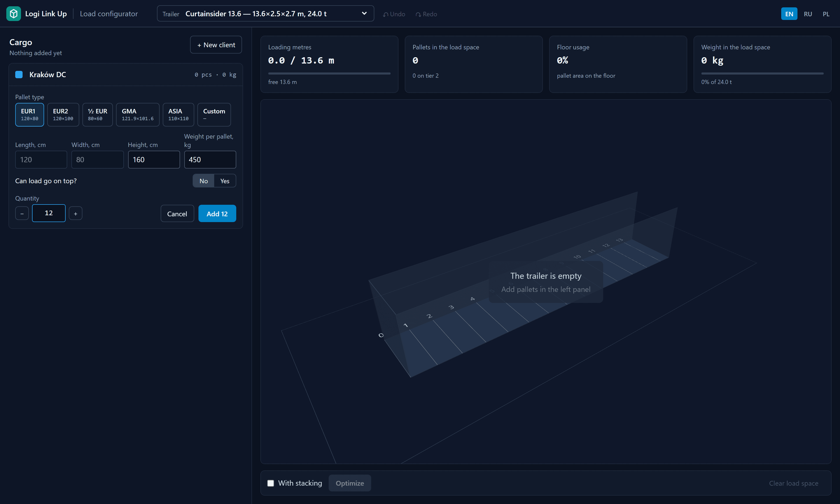
Task: Click the Quantity field showing 12
Action: click(49, 213)
